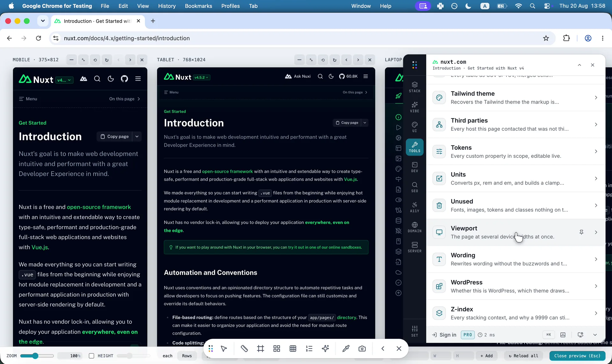Expand 'On this page' in mobile preview
This screenshot has height=364, width=612.
tap(125, 99)
